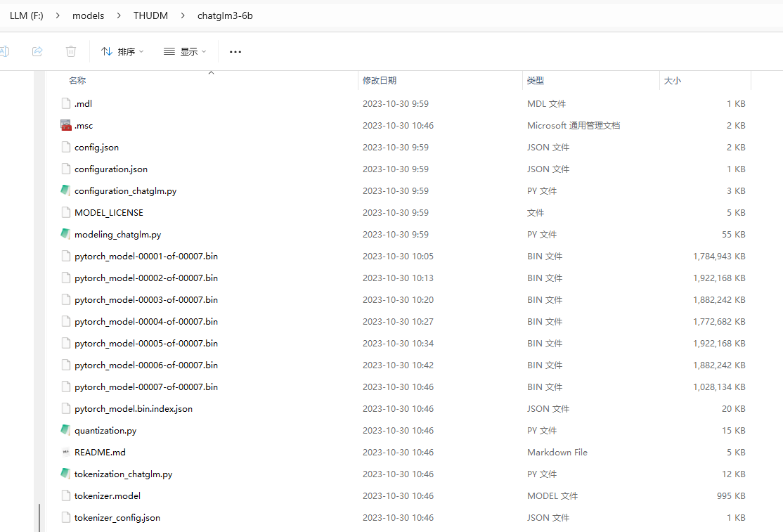Sort by 类型 column header

(x=536, y=80)
